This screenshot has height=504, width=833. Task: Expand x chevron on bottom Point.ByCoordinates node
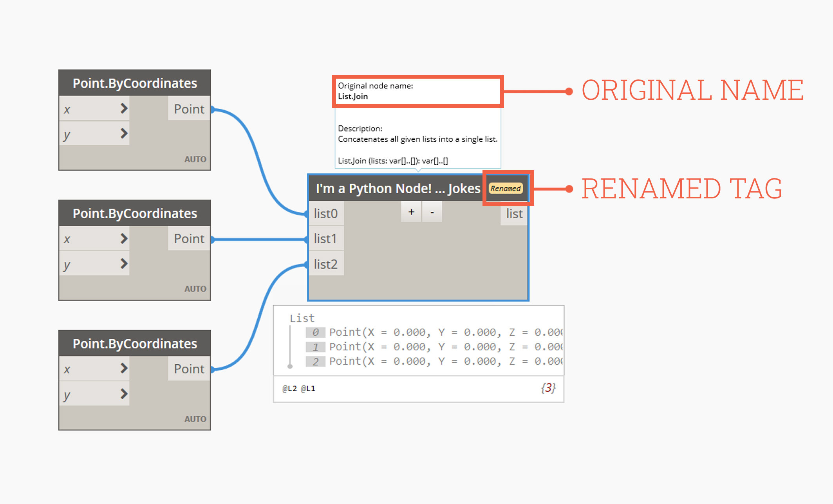(124, 368)
